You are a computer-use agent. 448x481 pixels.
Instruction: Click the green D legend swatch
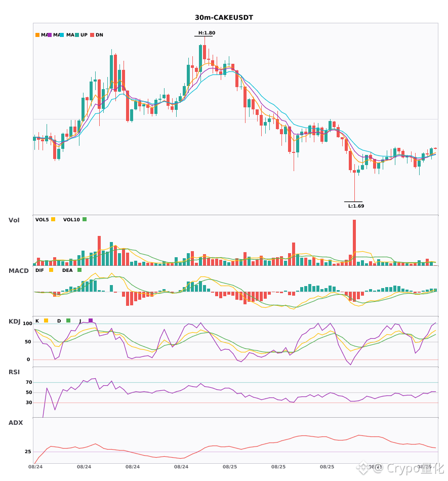68,320
